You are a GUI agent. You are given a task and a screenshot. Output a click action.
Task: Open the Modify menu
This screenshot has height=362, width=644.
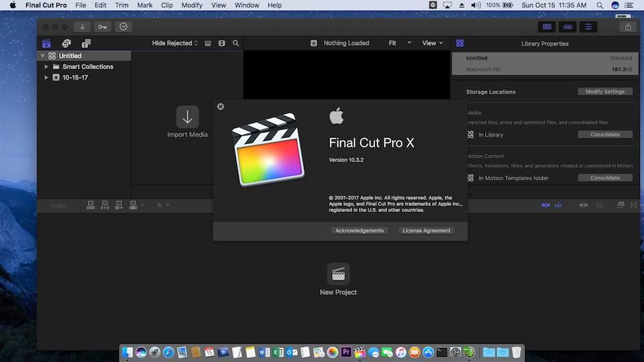click(192, 5)
